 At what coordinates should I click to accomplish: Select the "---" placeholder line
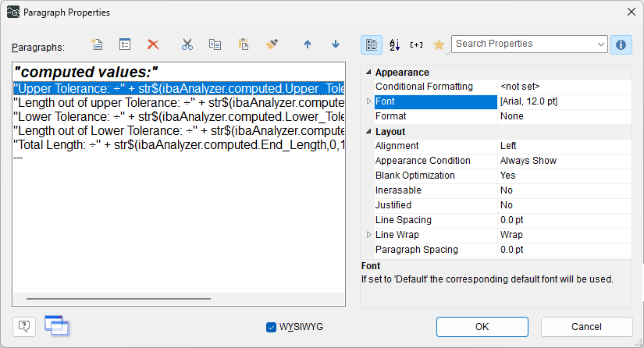[x=18, y=158]
